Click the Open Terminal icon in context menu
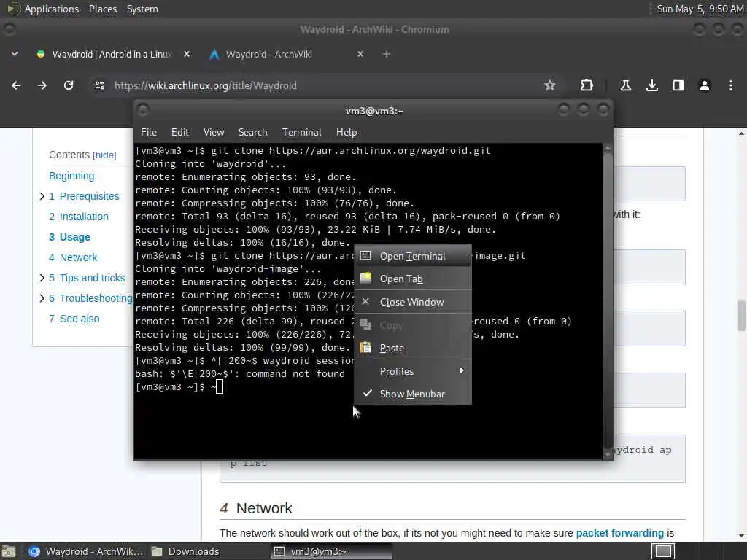 pos(365,256)
